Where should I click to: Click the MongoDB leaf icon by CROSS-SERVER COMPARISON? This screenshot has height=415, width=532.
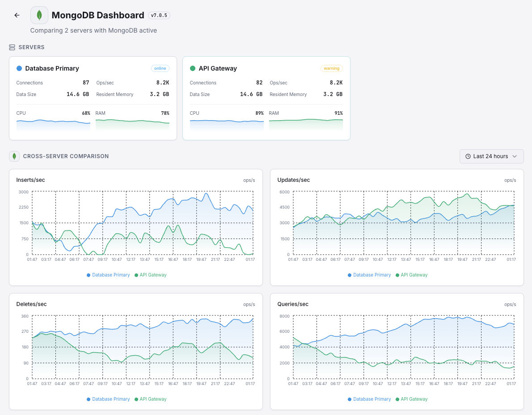(14, 156)
